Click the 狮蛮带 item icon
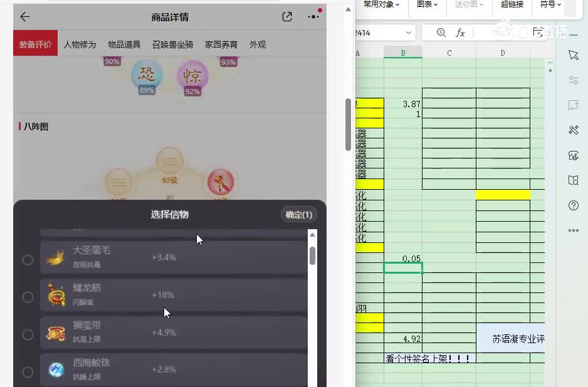The height and width of the screenshot is (387, 588). (56, 333)
